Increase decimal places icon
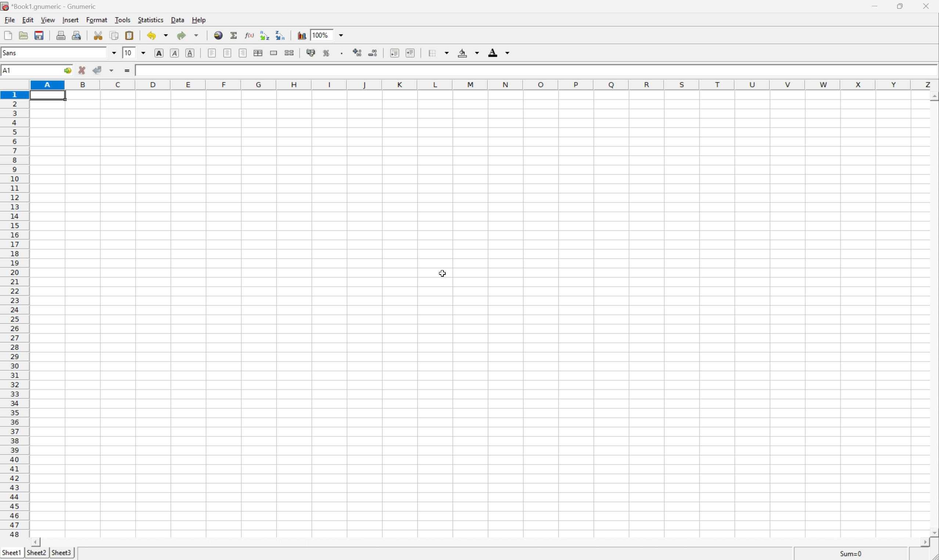Image resolution: width=939 pixels, height=560 pixels. pos(358,53)
